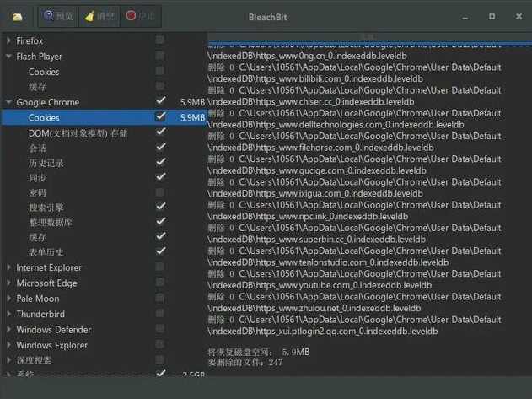
Task: Maximize the BleachBit window
Action: 492,16
